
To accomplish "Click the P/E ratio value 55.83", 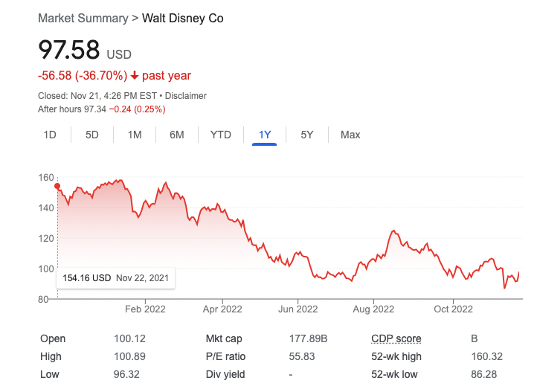I will pyautogui.click(x=302, y=356).
